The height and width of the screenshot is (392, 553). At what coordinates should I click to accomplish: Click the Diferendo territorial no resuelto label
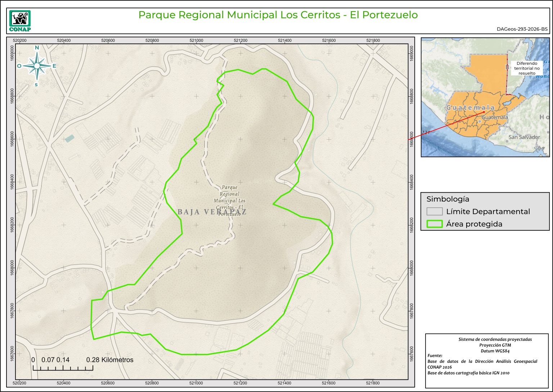pyautogui.click(x=527, y=68)
